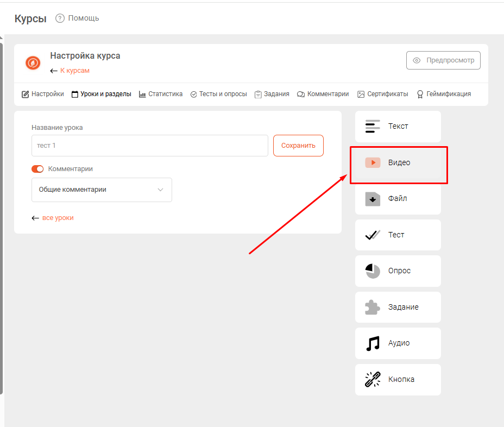Click the Название урока input field

(x=150, y=146)
